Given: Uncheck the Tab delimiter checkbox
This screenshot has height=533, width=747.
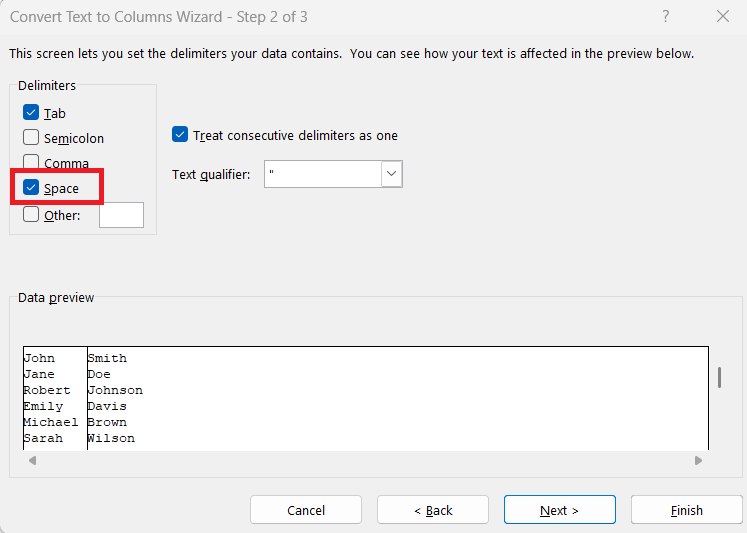Looking at the screenshot, I should [x=31, y=113].
